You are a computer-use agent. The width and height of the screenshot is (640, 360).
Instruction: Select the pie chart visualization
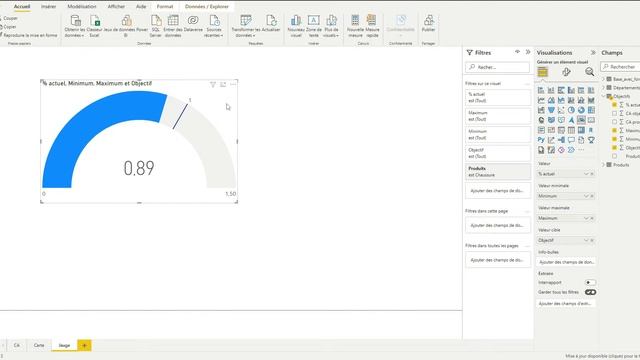pos(571,110)
